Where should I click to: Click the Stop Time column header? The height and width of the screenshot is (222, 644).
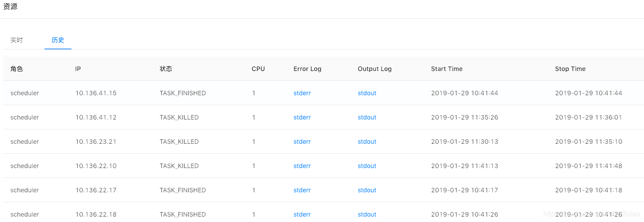click(x=570, y=69)
